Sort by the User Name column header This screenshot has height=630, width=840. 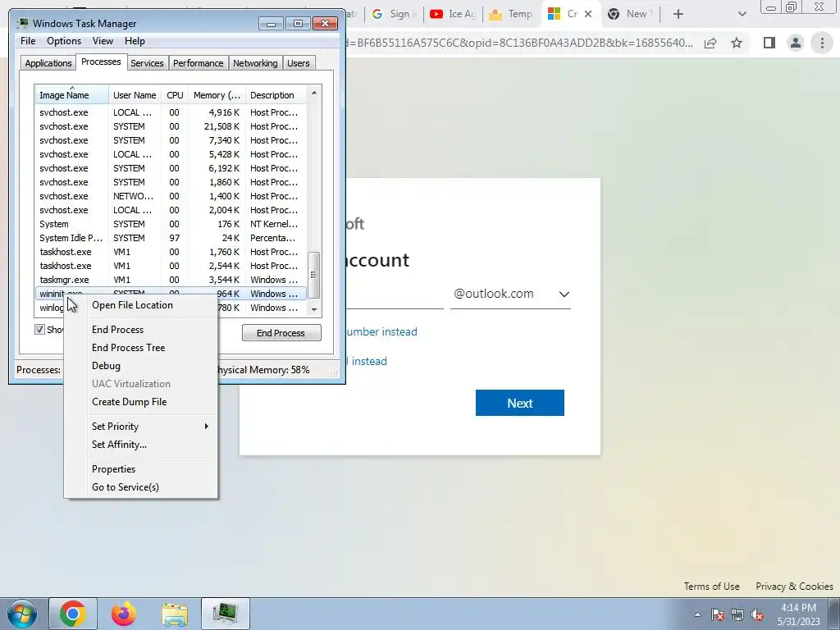coord(135,95)
